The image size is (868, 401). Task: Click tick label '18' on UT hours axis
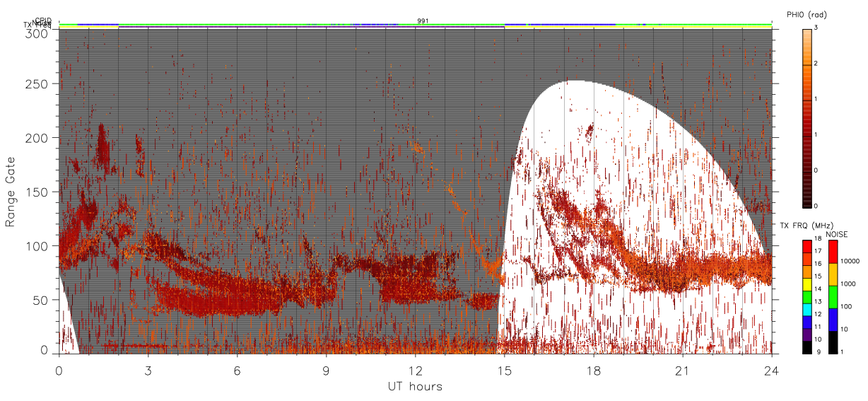593,370
